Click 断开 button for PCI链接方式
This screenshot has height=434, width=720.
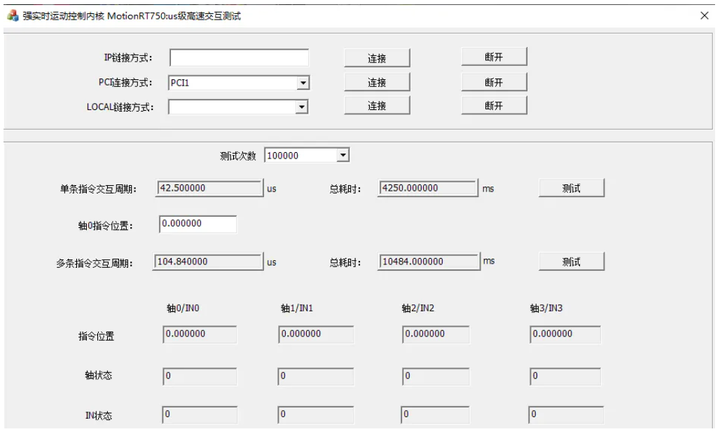pyautogui.click(x=494, y=82)
